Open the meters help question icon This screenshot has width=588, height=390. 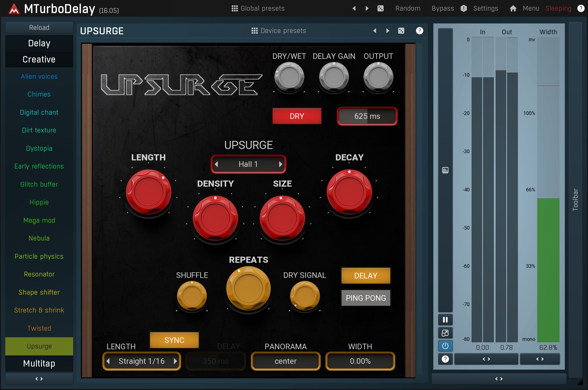point(445,359)
